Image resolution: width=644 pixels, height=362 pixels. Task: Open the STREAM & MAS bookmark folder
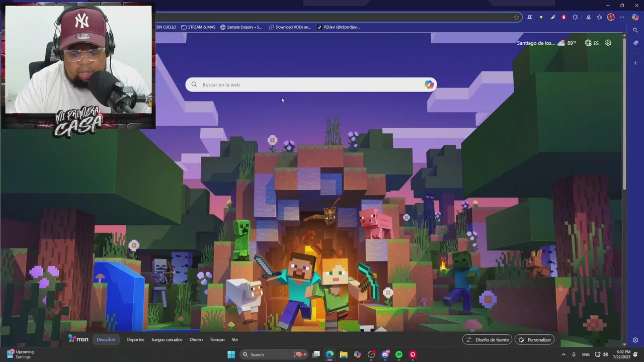click(x=198, y=27)
